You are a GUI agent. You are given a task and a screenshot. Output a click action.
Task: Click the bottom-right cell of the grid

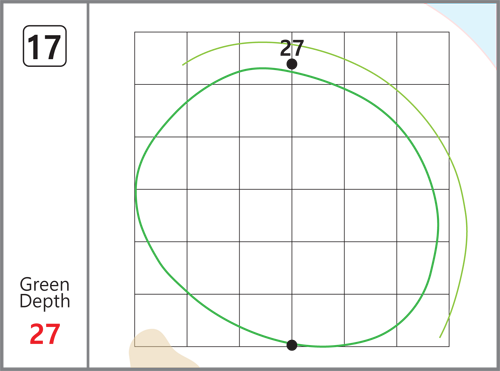tap(423, 320)
